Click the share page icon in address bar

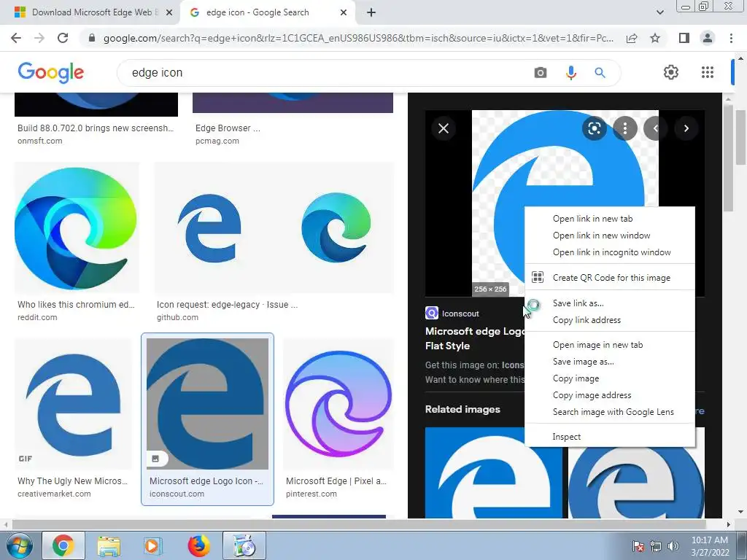click(x=632, y=38)
